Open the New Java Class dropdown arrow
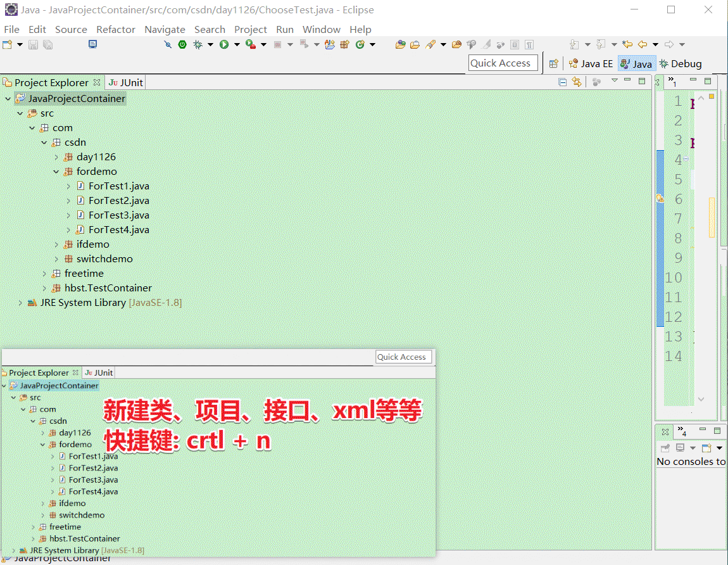 pyautogui.click(x=372, y=44)
